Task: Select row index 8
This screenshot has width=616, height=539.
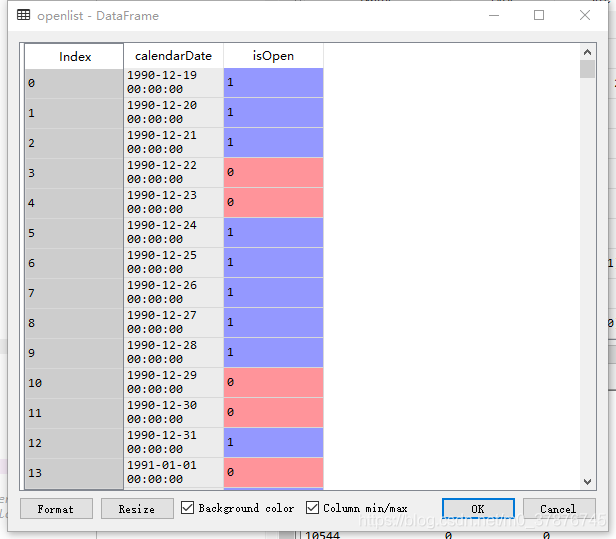Action: pos(74,323)
